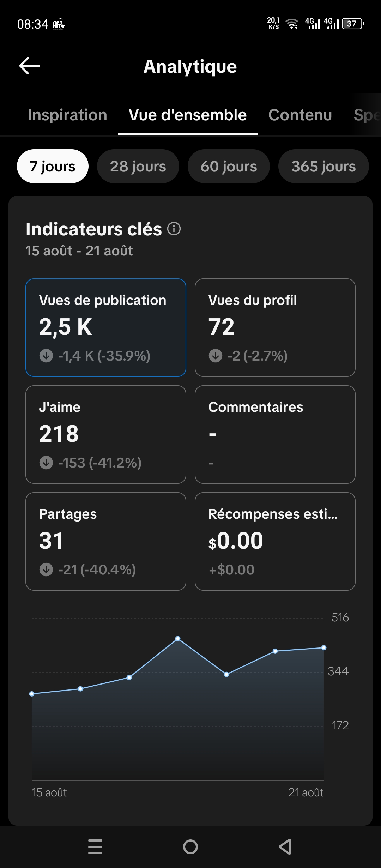Tap the back arrow icon
The width and height of the screenshot is (381, 868).
pyautogui.click(x=30, y=66)
